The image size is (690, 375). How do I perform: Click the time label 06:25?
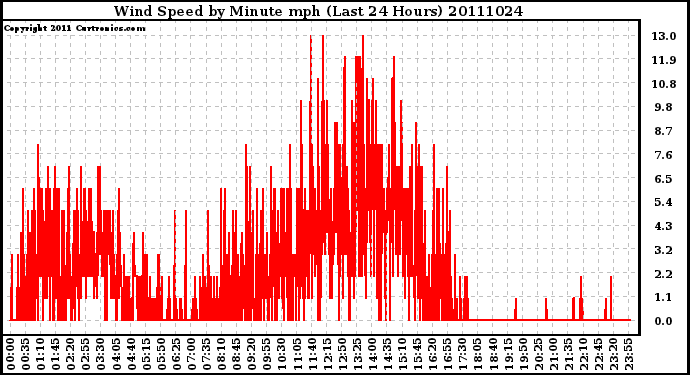coord(176,355)
